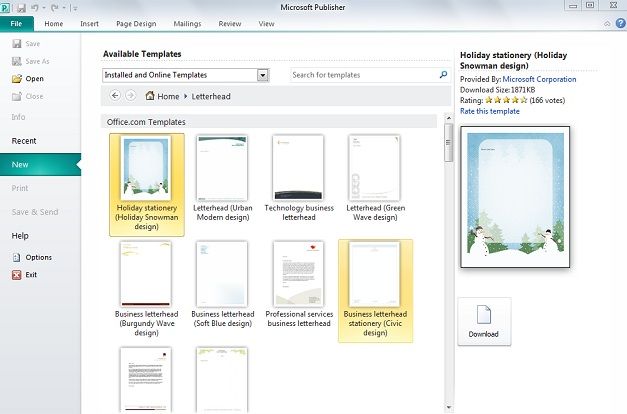Exit Publisher via the Exit item
The width and height of the screenshot is (627, 414).
point(25,275)
